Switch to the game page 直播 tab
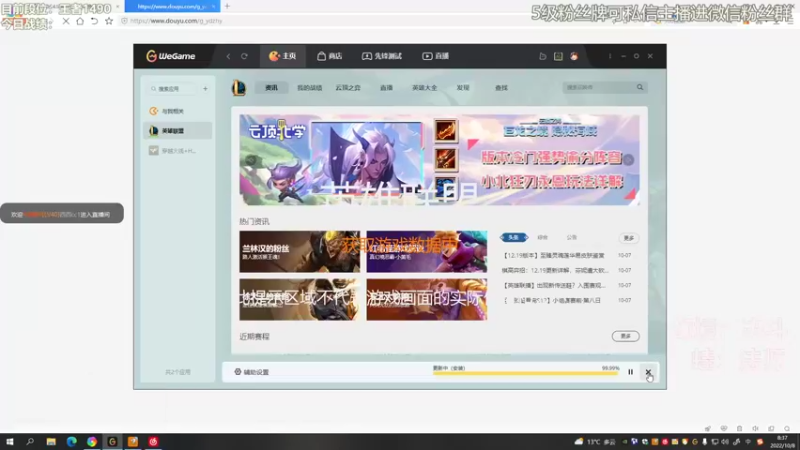 (x=386, y=88)
